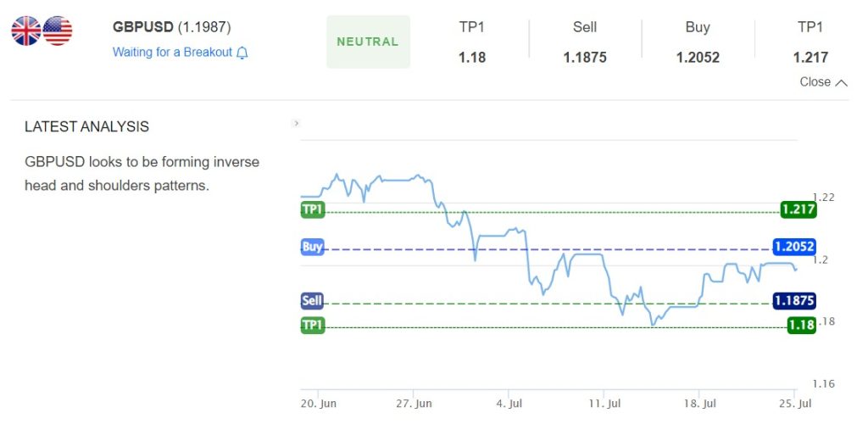
Task: Click the 4. Jul date axis marker
Action: 509,404
